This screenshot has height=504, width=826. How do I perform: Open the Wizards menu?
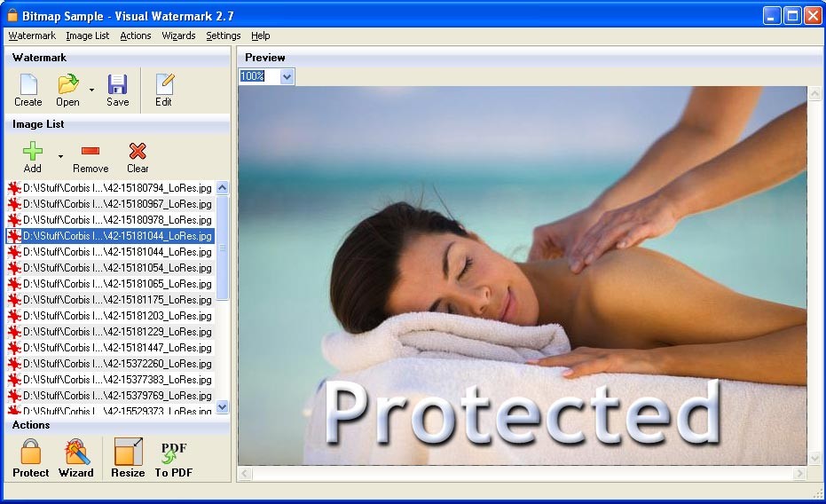pyautogui.click(x=178, y=35)
